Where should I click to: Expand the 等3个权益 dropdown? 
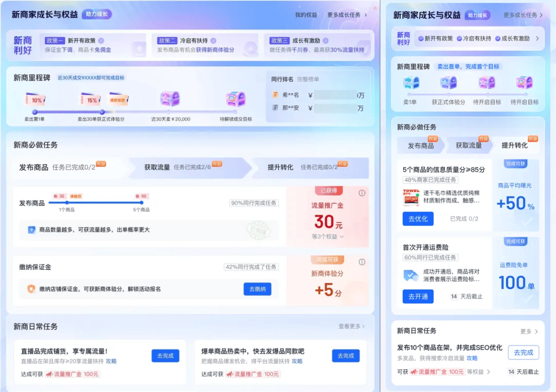(328, 237)
